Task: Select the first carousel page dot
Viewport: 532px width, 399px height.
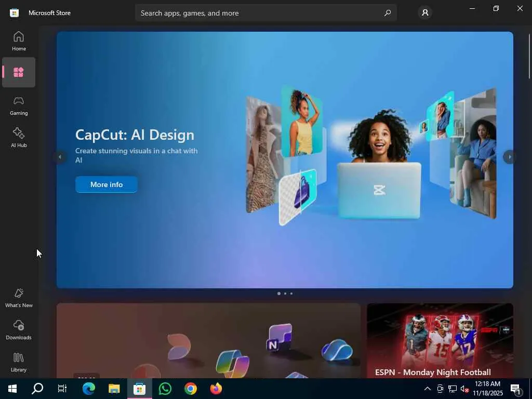Action: [x=279, y=294]
